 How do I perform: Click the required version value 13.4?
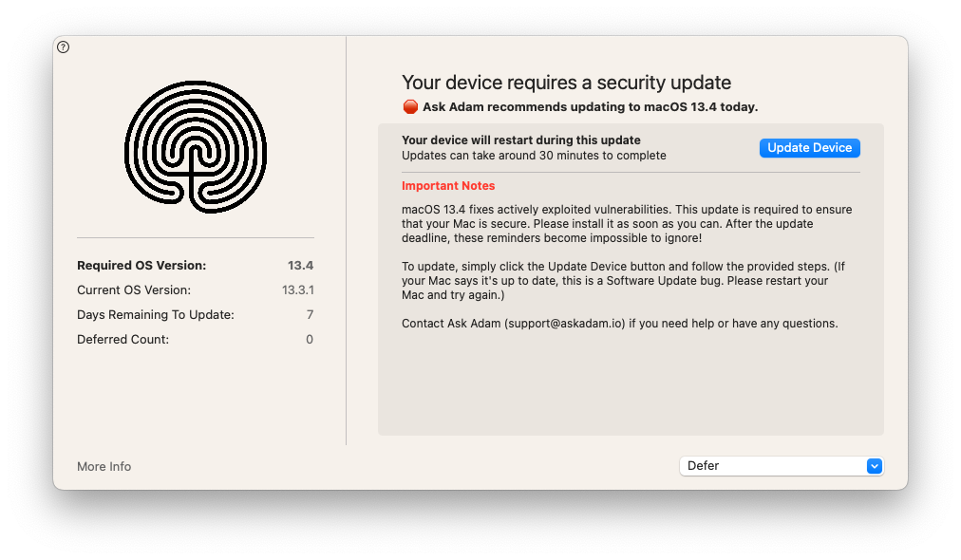[x=300, y=266]
